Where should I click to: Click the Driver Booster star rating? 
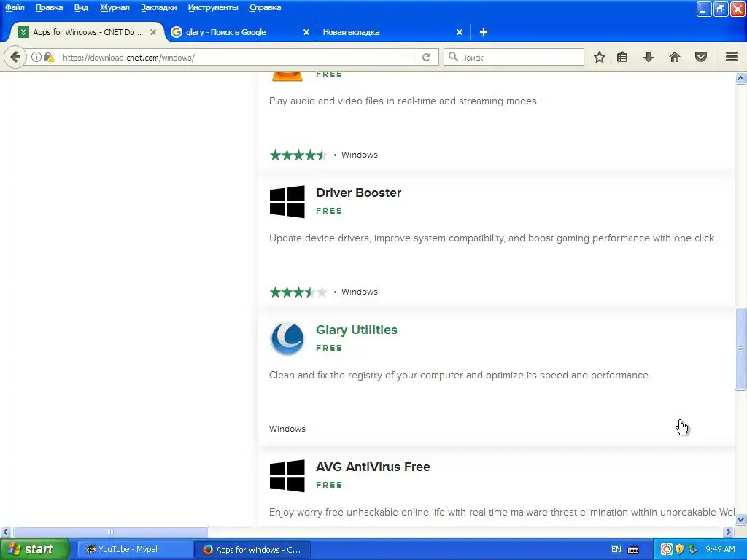(x=298, y=292)
